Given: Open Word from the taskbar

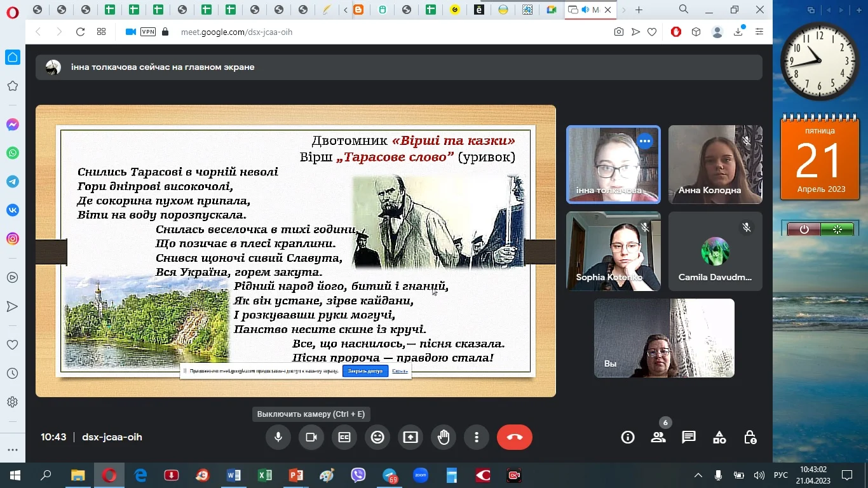Looking at the screenshot, I should [x=234, y=475].
